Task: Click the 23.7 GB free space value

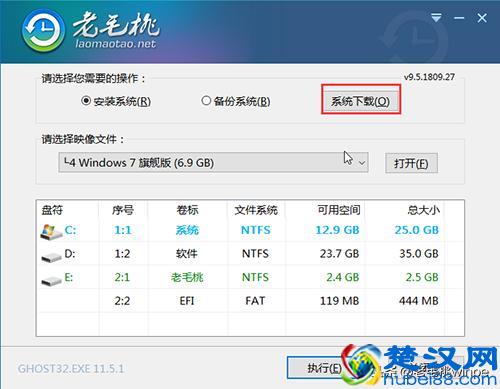Action: pyautogui.click(x=339, y=254)
